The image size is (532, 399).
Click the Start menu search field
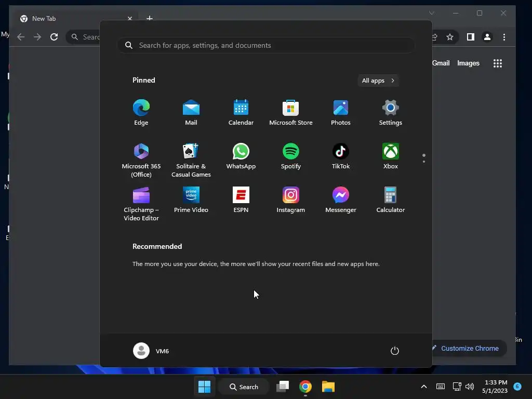266,45
